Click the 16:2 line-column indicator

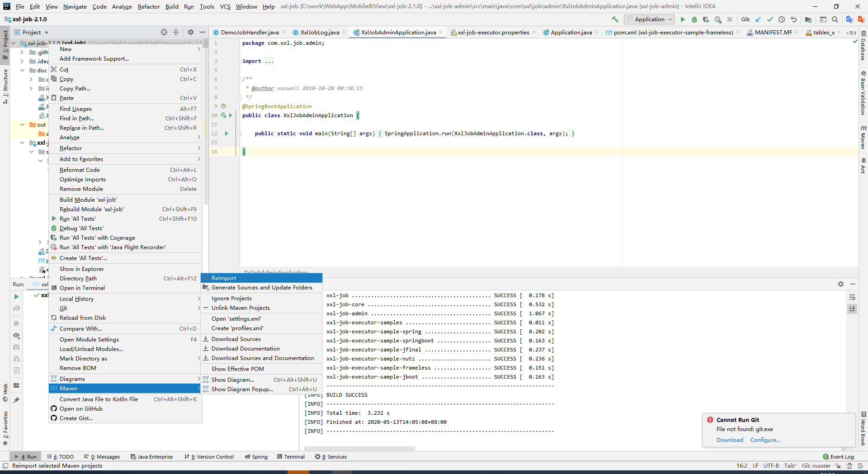coord(741,466)
